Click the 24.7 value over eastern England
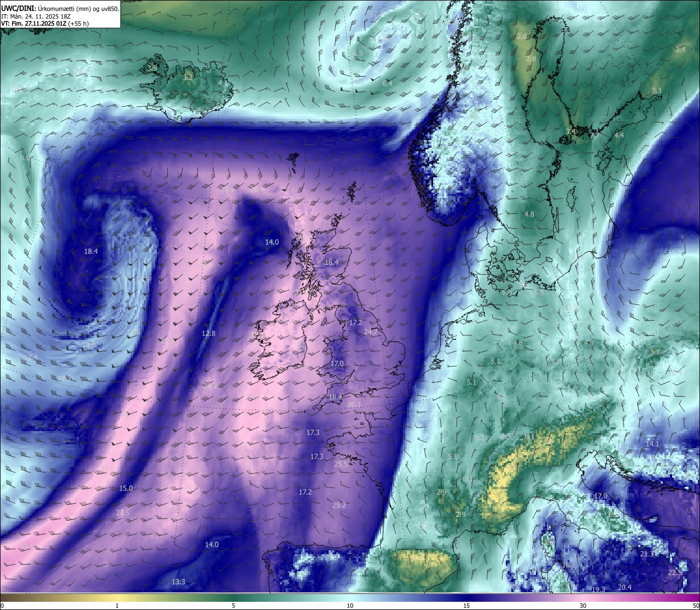The width and height of the screenshot is (700, 610). [x=371, y=332]
